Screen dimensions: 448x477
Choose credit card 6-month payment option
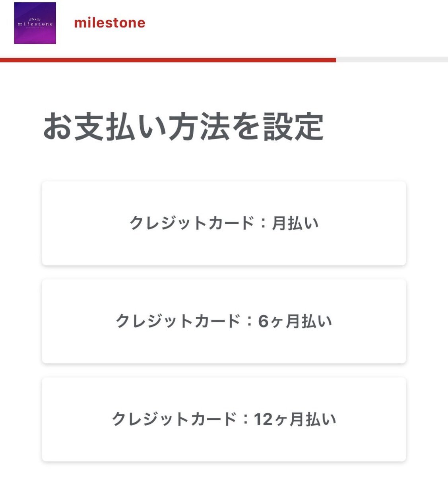click(x=224, y=321)
